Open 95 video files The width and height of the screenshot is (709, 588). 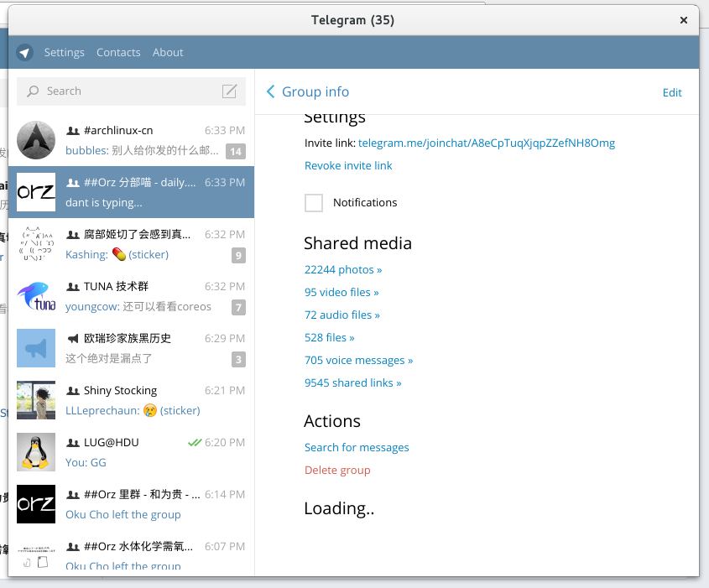(x=341, y=293)
